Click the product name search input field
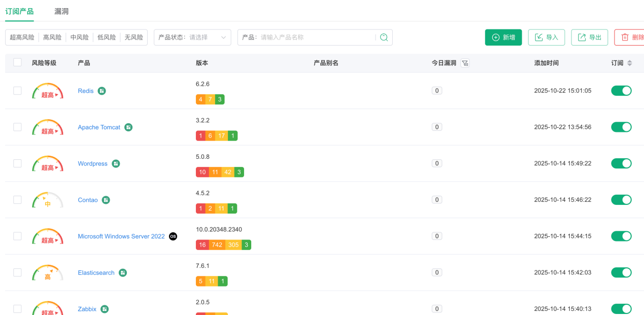Image resolution: width=644 pixels, height=315 pixels. point(316,37)
